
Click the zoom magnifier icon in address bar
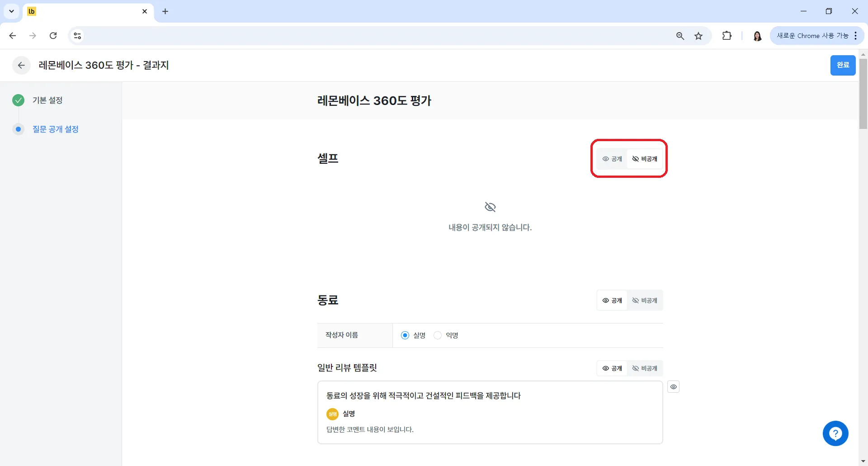(680, 36)
